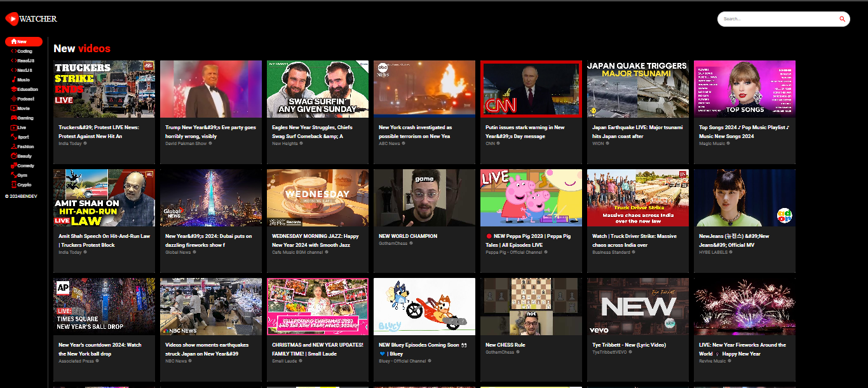Click the red search magnifier icon

pyautogui.click(x=843, y=19)
